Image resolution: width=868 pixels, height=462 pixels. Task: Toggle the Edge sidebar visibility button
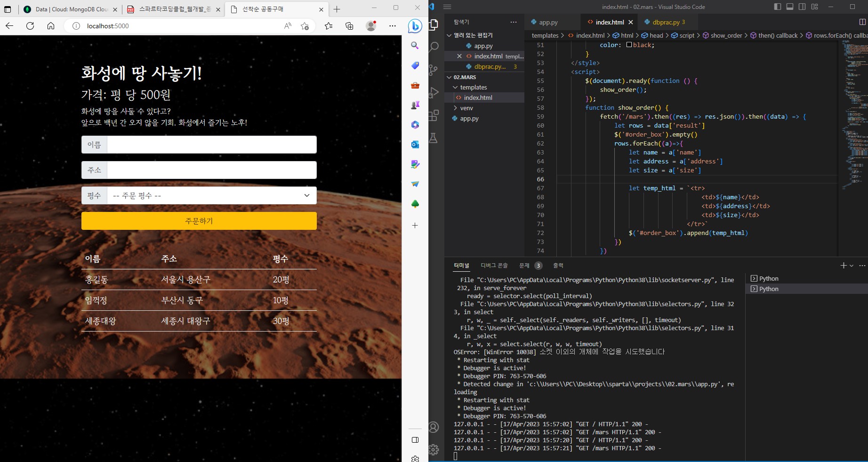[415, 440]
